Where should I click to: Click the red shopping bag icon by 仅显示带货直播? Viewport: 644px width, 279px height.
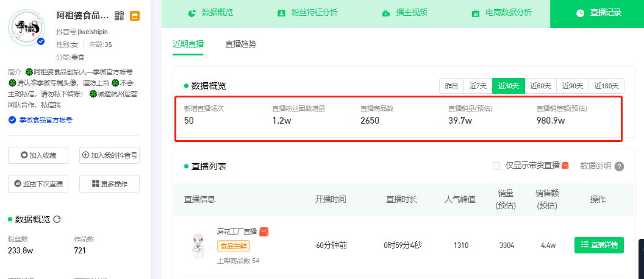[x=565, y=165]
